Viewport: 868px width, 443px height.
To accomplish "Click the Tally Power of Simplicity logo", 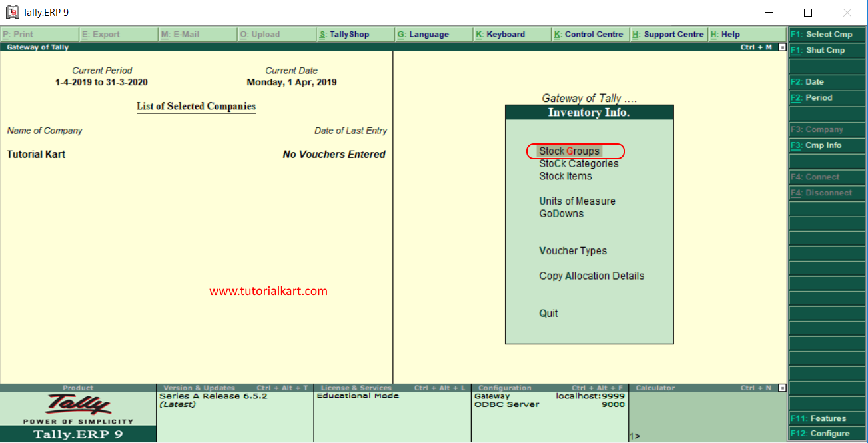I will point(78,408).
